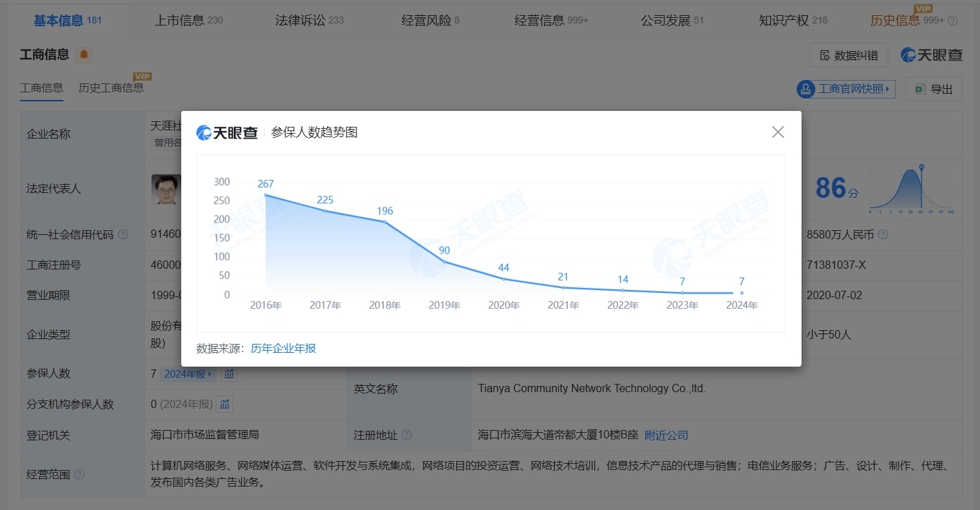Click the 196 data point for 2018年
This screenshot has width=980, height=510.
(x=385, y=221)
